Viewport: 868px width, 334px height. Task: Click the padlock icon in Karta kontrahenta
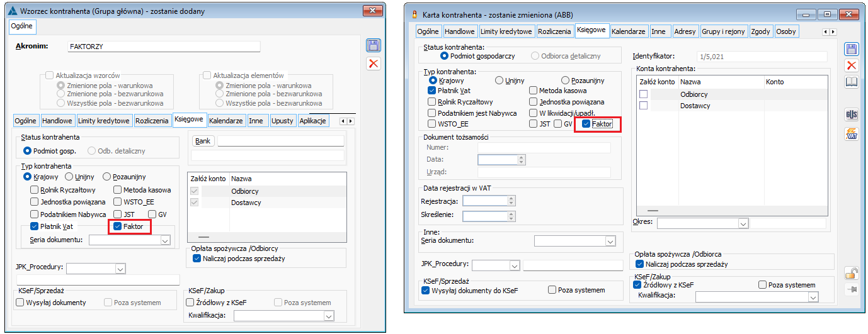tap(852, 273)
